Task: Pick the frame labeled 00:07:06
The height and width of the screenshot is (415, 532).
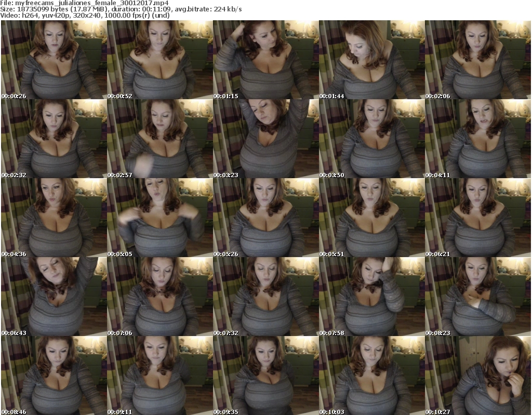Action: [160, 297]
